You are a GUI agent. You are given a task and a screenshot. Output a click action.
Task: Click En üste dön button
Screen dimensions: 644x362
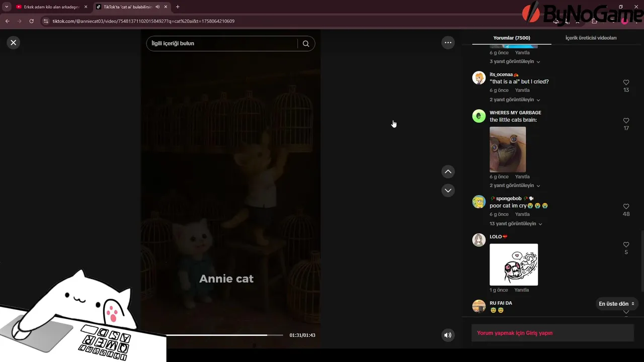(x=616, y=304)
